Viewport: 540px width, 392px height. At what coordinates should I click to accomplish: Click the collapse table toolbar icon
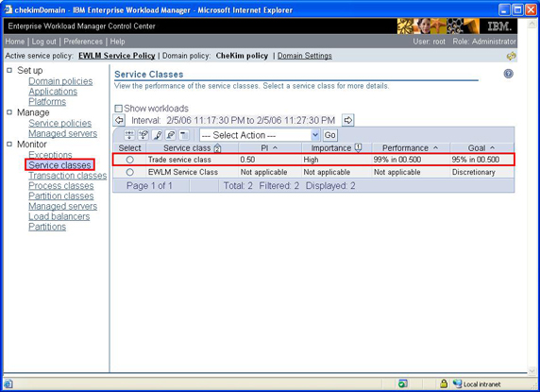185,135
